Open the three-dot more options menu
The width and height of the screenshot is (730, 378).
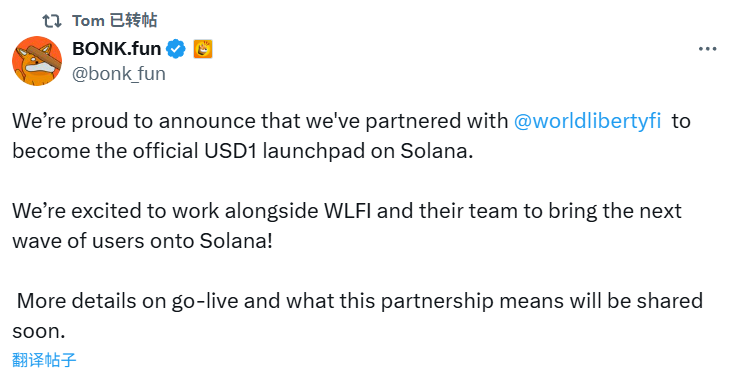707,49
